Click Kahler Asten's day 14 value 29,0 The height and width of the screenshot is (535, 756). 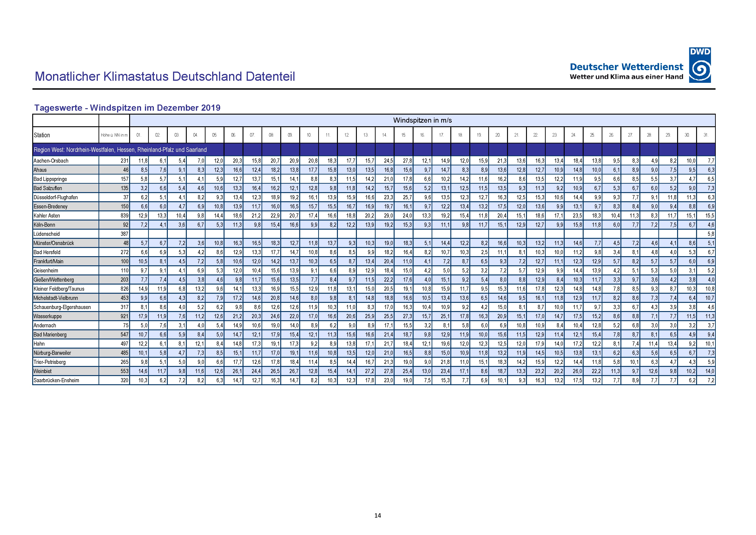[x=388, y=216]
